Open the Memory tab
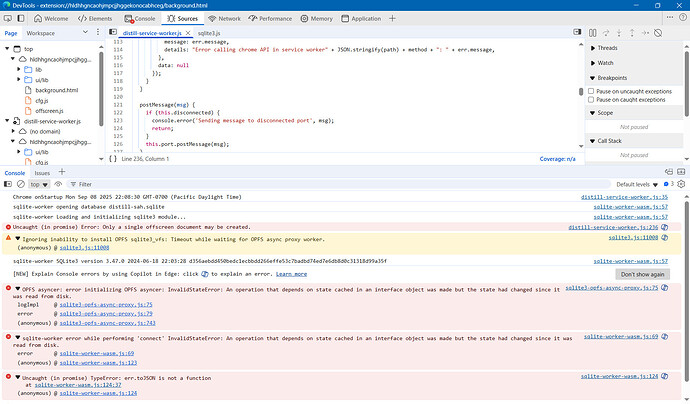Viewport: 690px width, 404px height. coord(317,18)
